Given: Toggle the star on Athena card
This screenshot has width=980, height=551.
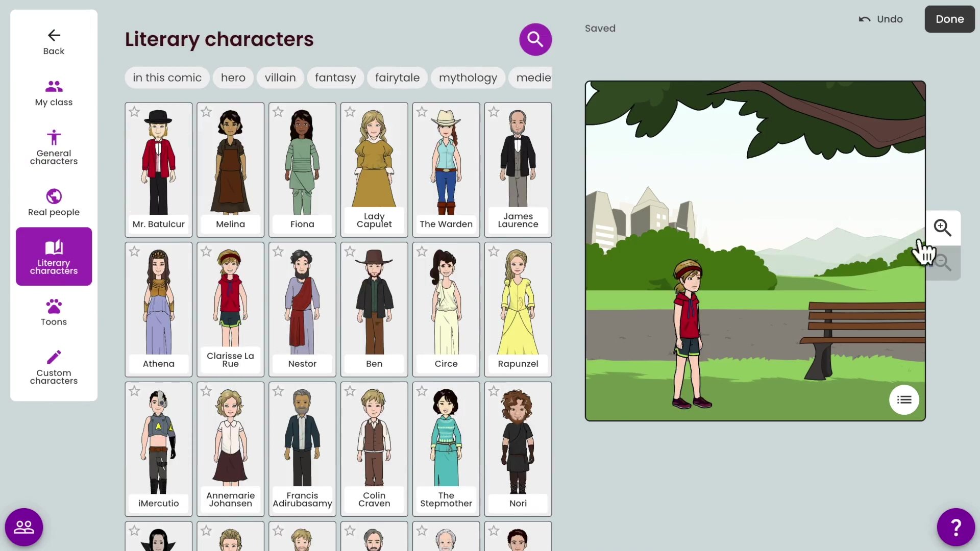Looking at the screenshot, I should tap(134, 252).
